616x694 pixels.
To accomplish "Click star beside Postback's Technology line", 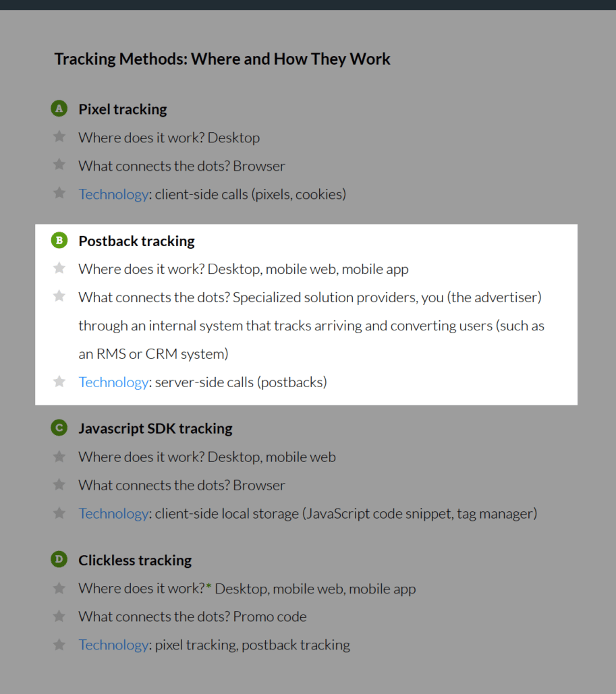I will click(x=59, y=382).
